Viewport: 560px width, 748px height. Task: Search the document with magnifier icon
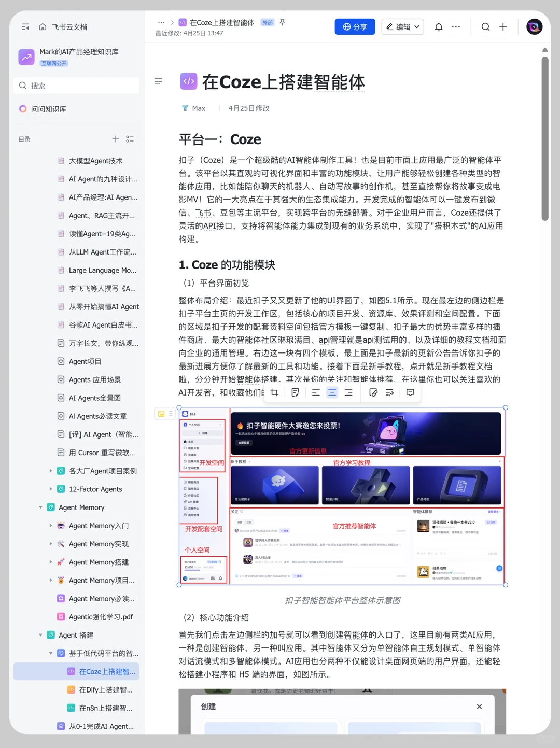point(485,27)
